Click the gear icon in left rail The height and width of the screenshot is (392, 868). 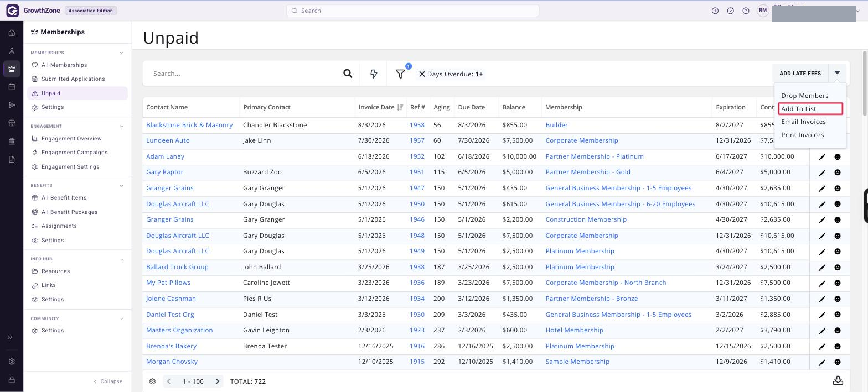point(12,362)
